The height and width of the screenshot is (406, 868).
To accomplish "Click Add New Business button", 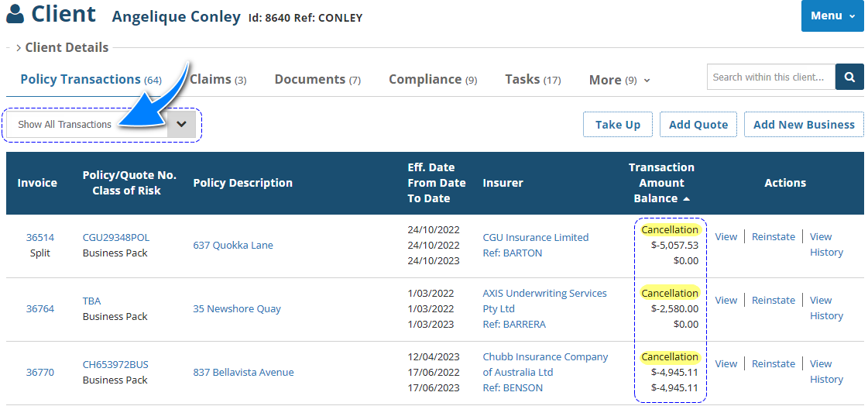I will (804, 124).
